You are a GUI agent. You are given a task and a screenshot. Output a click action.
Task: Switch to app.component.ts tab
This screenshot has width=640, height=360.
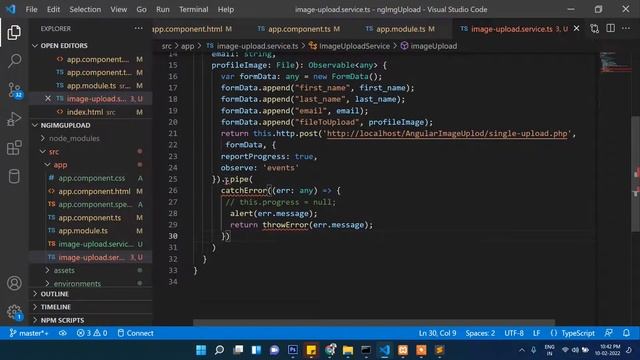[299, 29]
